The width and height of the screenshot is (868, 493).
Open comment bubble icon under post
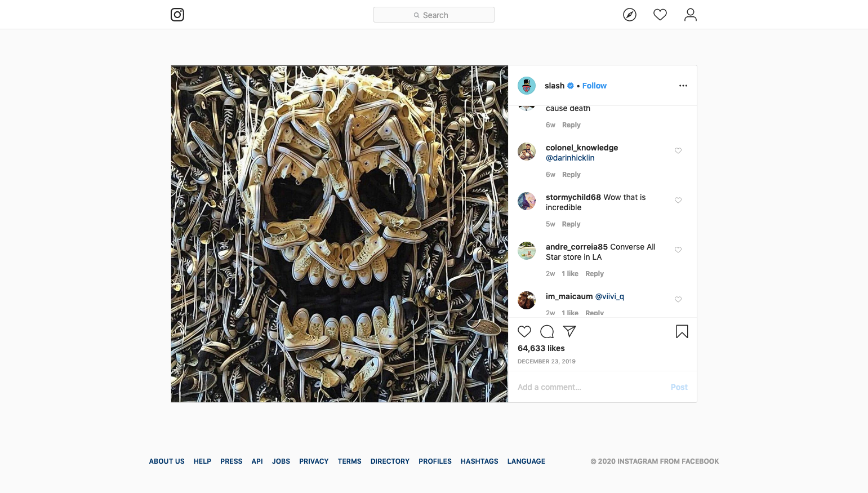547,331
